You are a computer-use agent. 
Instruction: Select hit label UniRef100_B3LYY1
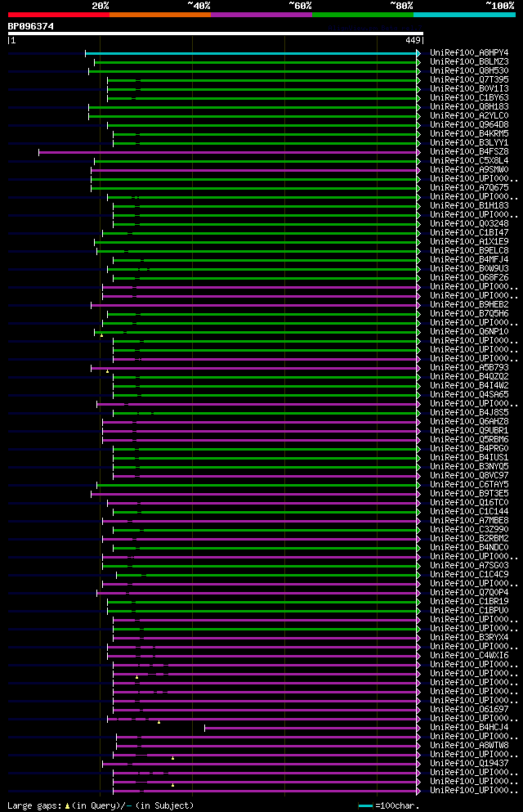click(469, 142)
